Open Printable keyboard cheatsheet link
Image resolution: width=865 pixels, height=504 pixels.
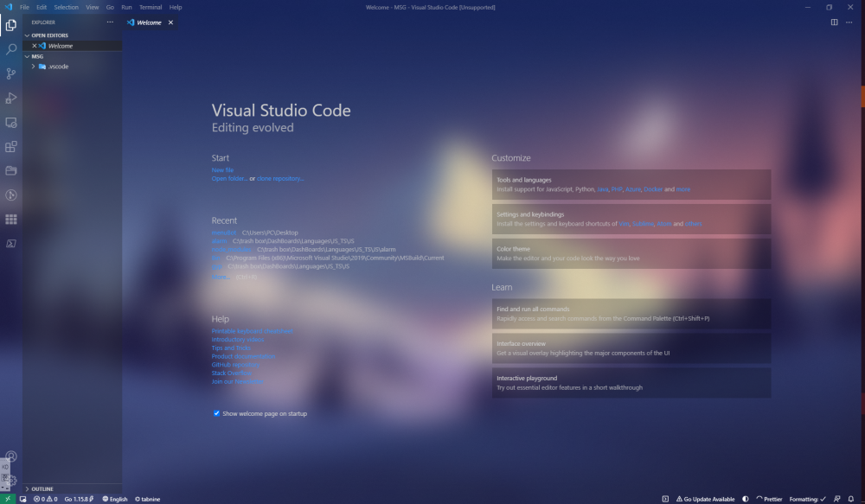click(252, 331)
